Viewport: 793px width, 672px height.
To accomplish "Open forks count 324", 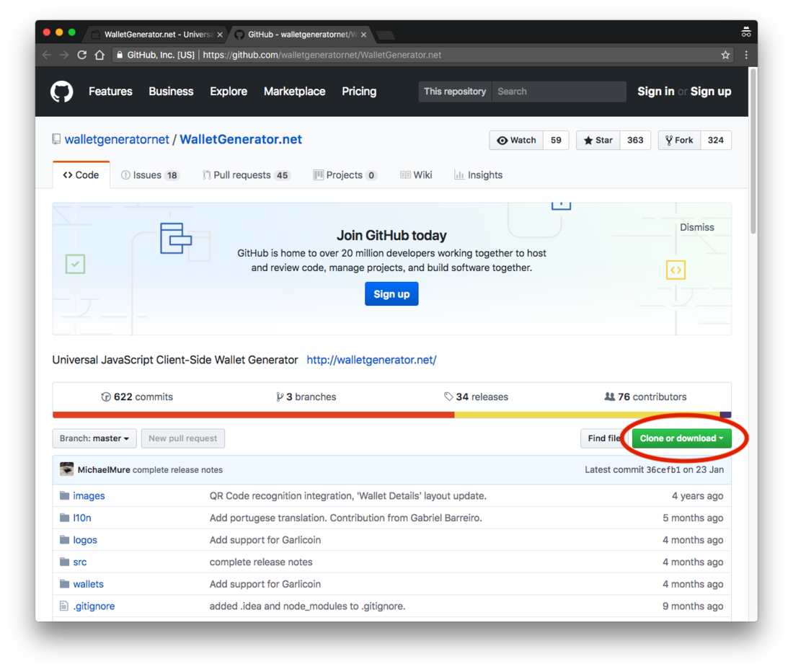I will (x=716, y=140).
